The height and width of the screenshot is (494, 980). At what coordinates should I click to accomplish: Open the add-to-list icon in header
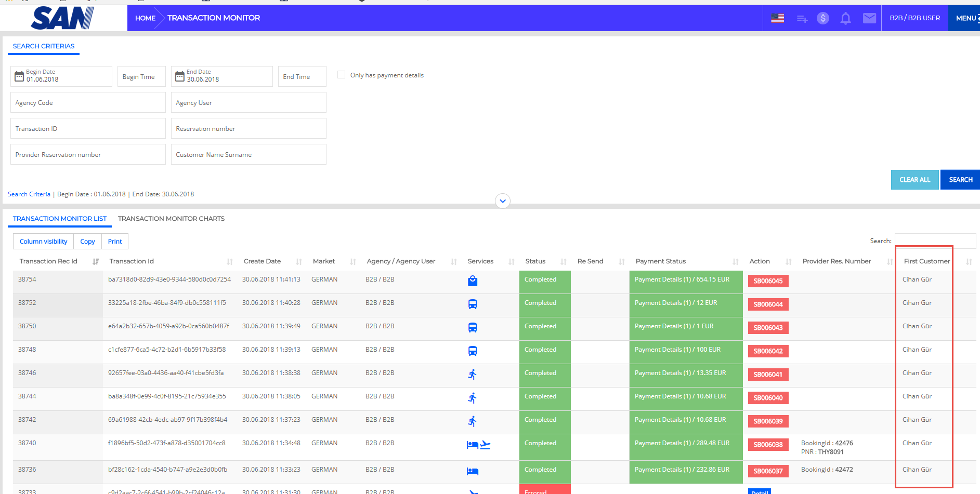tap(802, 19)
